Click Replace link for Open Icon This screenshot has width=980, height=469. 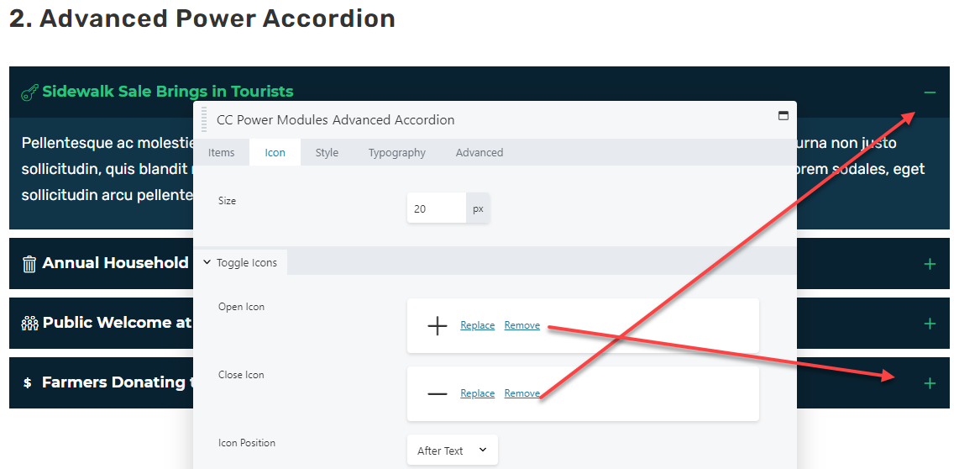[478, 325]
